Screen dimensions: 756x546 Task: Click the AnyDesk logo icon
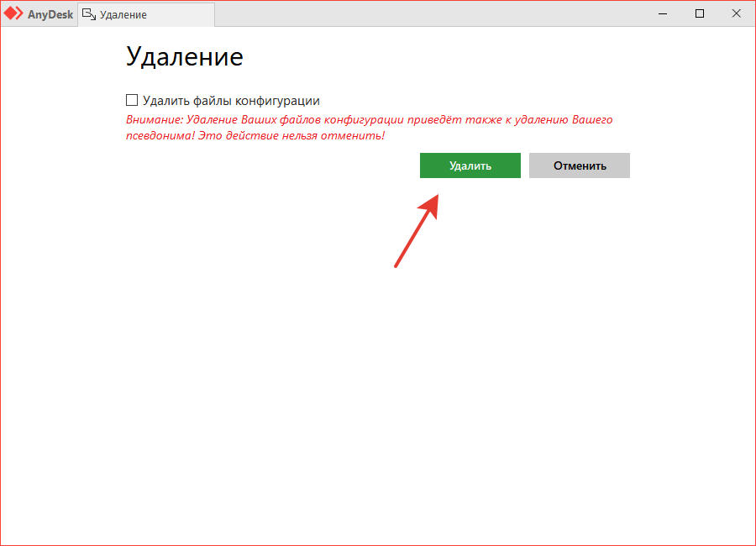point(13,13)
